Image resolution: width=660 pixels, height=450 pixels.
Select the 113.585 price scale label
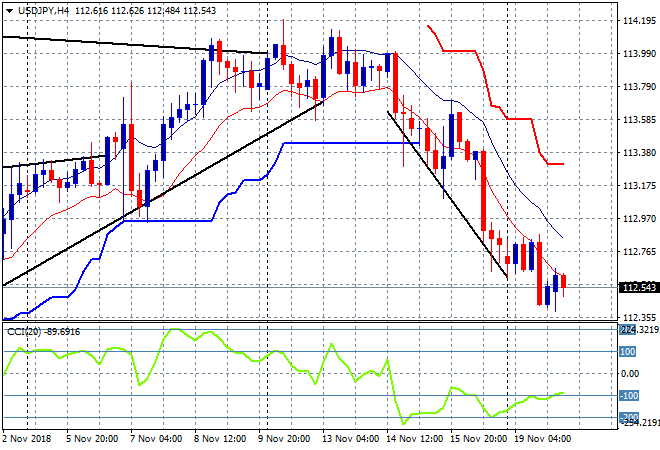pyautogui.click(x=639, y=120)
